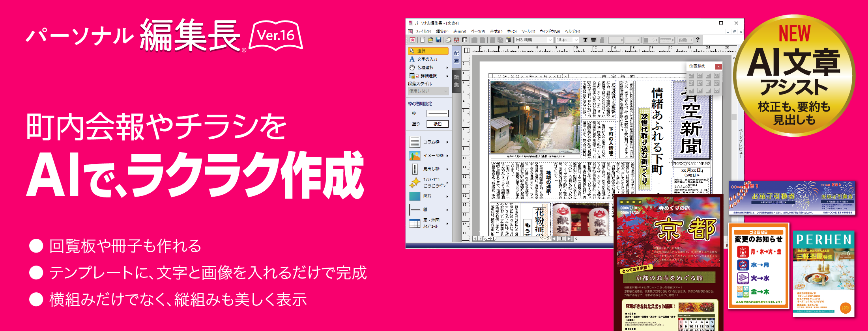Open the 10.0pt font size dropdown

pyautogui.click(x=567, y=40)
